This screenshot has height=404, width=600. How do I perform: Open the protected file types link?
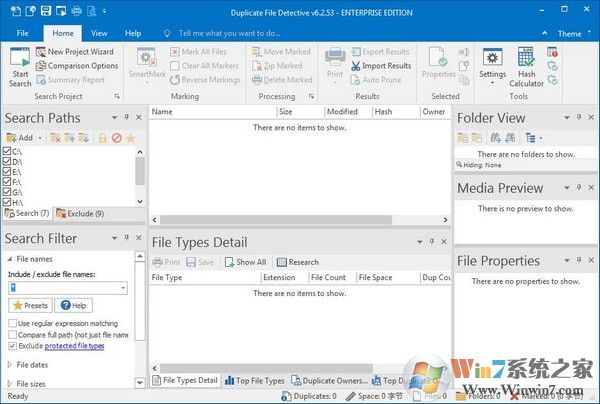point(75,346)
